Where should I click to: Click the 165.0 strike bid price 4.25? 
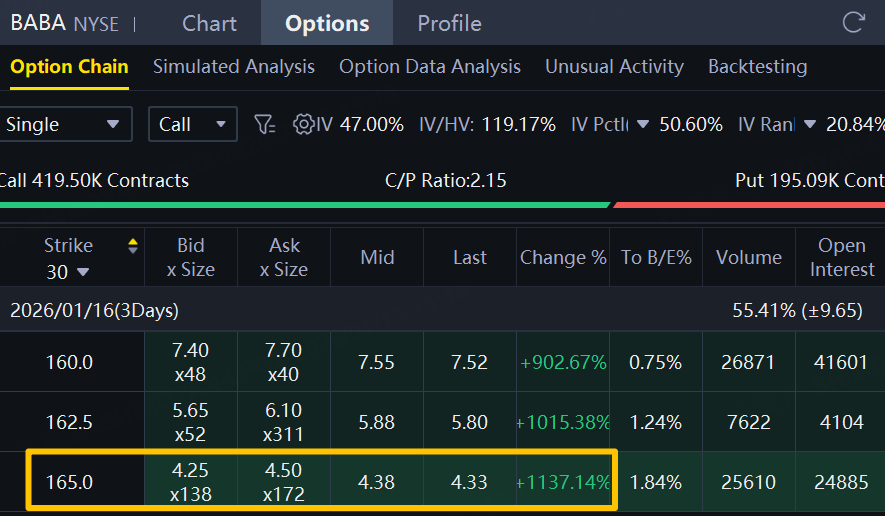190,470
